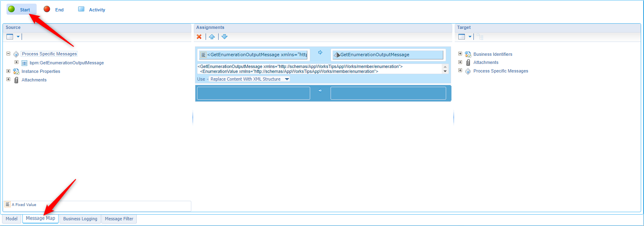Click the Source panel view icon
The image size is (644, 226).
pos(10,37)
